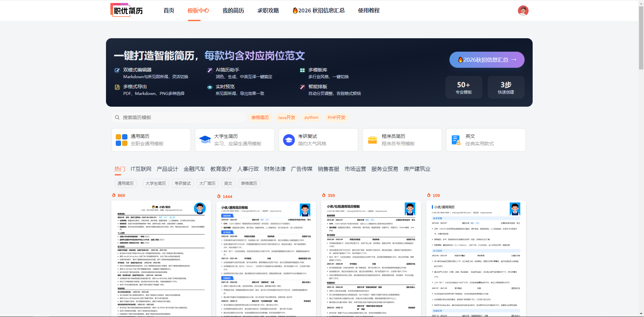Open the user avatar in header

click(x=523, y=11)
